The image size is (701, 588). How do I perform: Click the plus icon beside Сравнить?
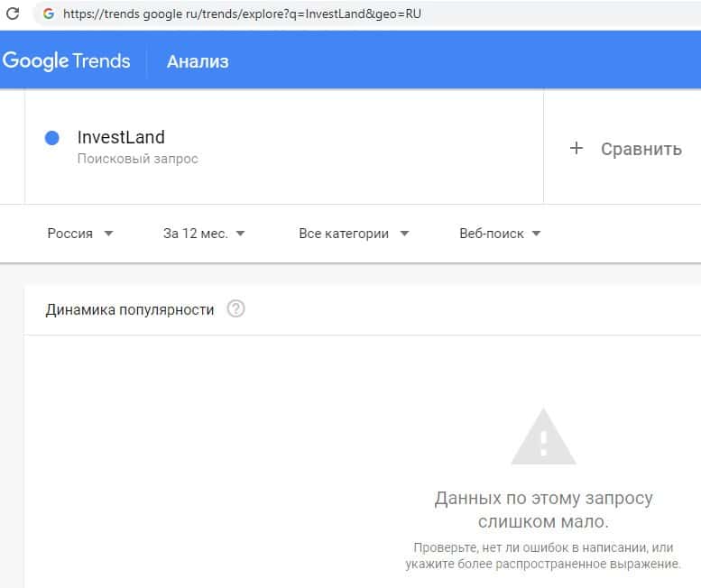pos(576,149)
